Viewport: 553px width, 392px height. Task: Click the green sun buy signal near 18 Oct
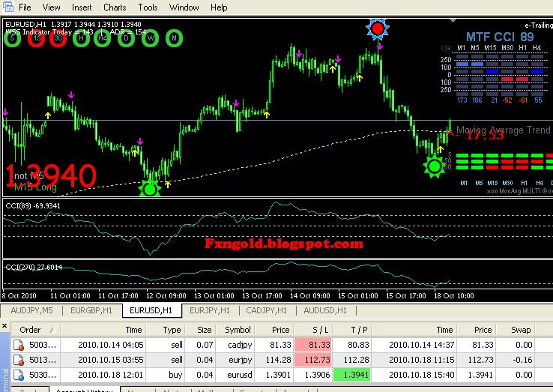(x=434, y=166)
